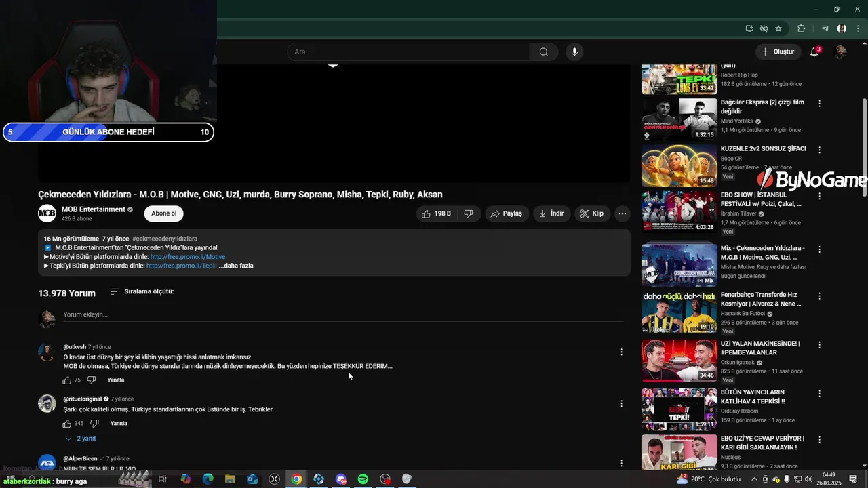Screen dimensions: 868x488
Task: Dislike the @utkvsh comment
Action: [92, 380]
